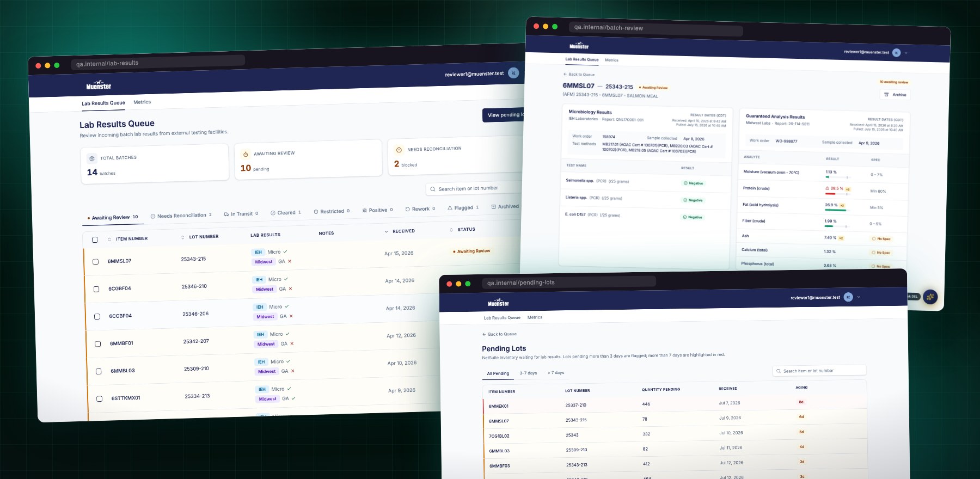The image size is (980, 479).
Task: Select the Needs Reconciliation tab
Action: coord(181,216)
